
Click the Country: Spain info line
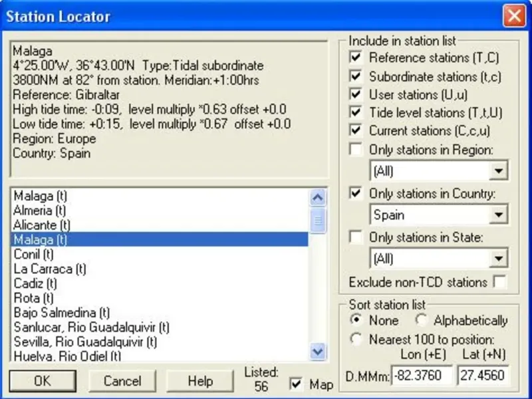tap(52, 153)
